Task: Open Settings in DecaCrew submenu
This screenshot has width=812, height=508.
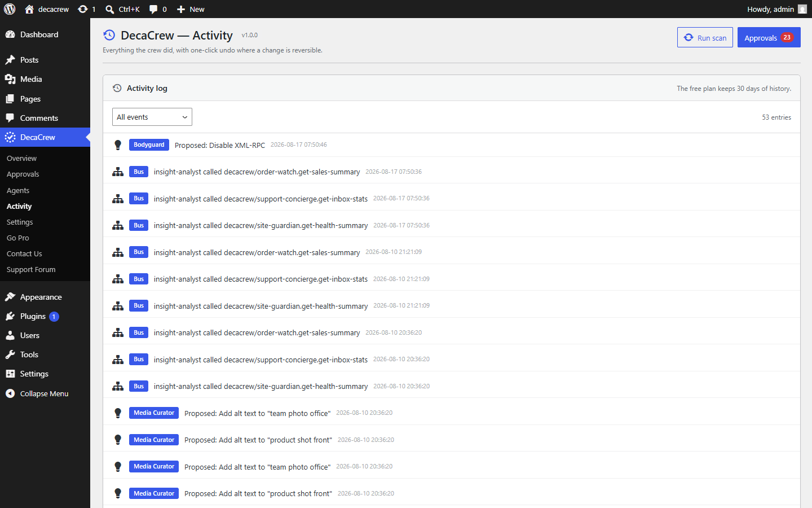Action: [20, 222]
